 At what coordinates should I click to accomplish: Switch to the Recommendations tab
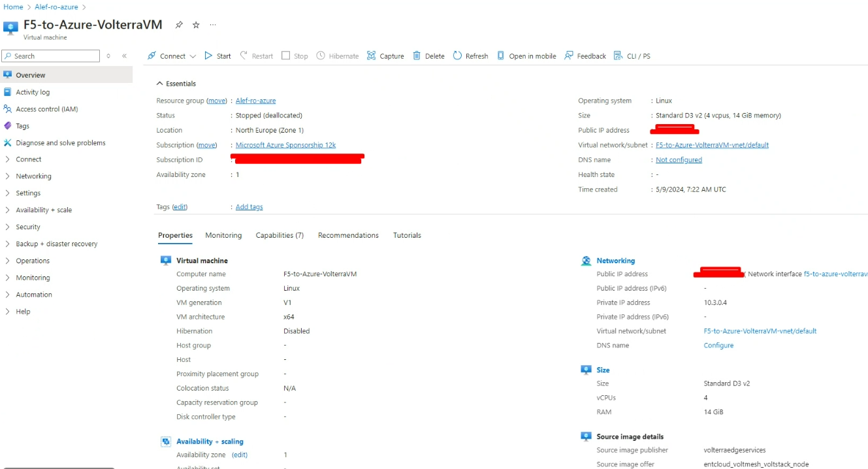coord(348,236)
